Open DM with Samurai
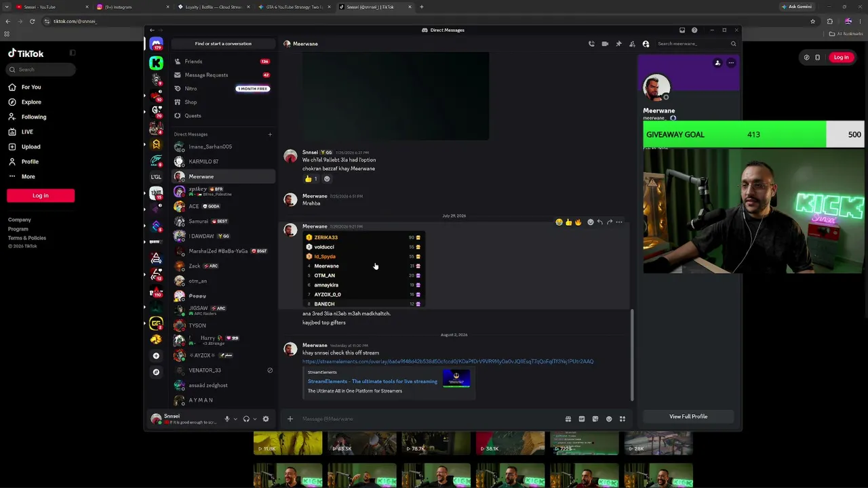 [222, 221]
